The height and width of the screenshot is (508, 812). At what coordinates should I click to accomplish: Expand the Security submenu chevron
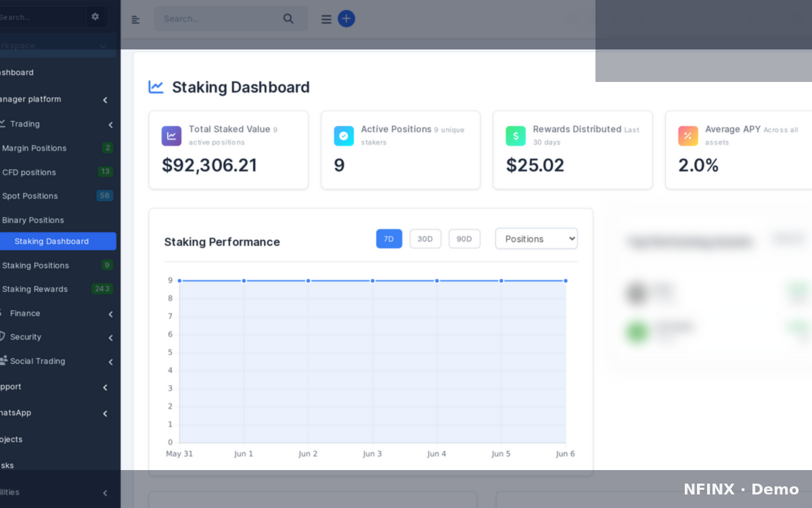[x=110, y=338]
